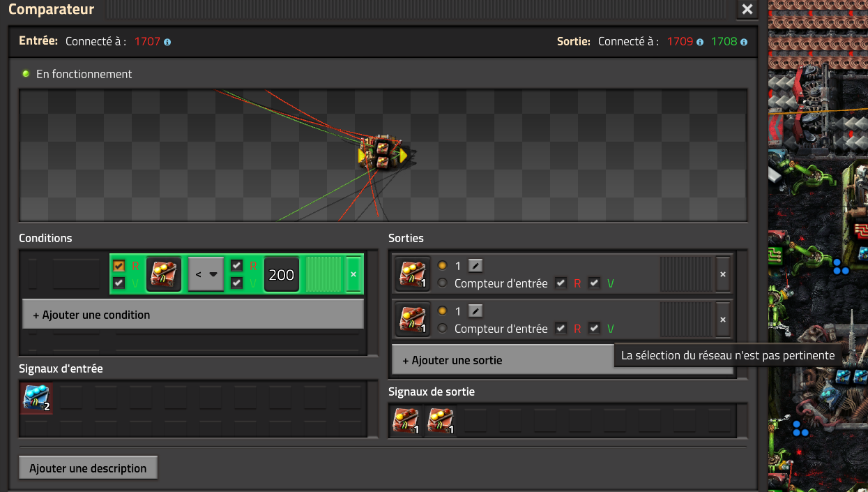This screenshot has height=492, width=868.
Task: Choose the condition's first signal icon
Action: coord(164,274)
